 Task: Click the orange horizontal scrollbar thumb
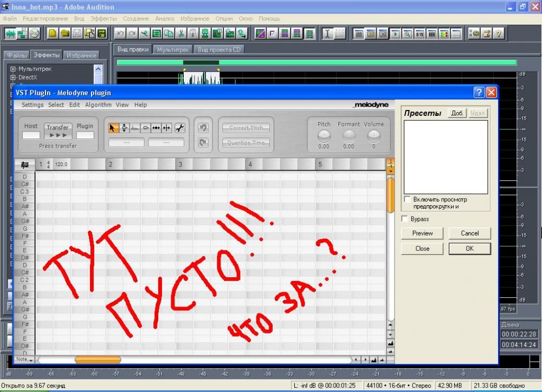[x=98, y=360]
